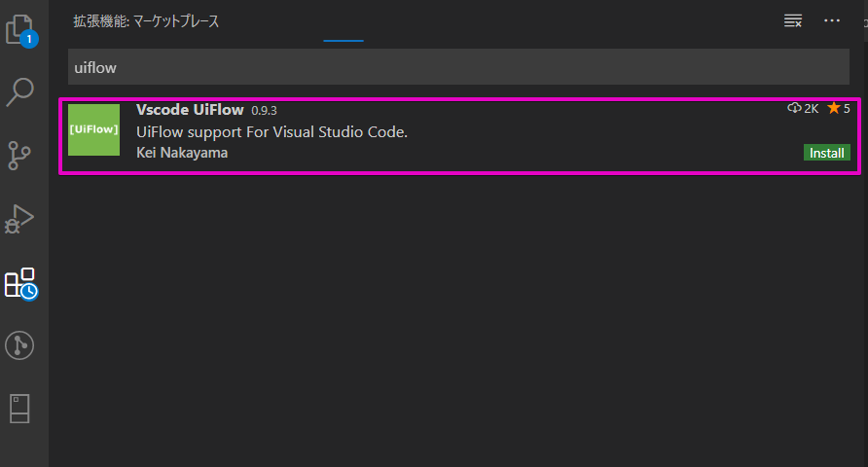868x467 pixels.
Task: Click the Kei Nakayama publisher name
Action: click(182, 153)
